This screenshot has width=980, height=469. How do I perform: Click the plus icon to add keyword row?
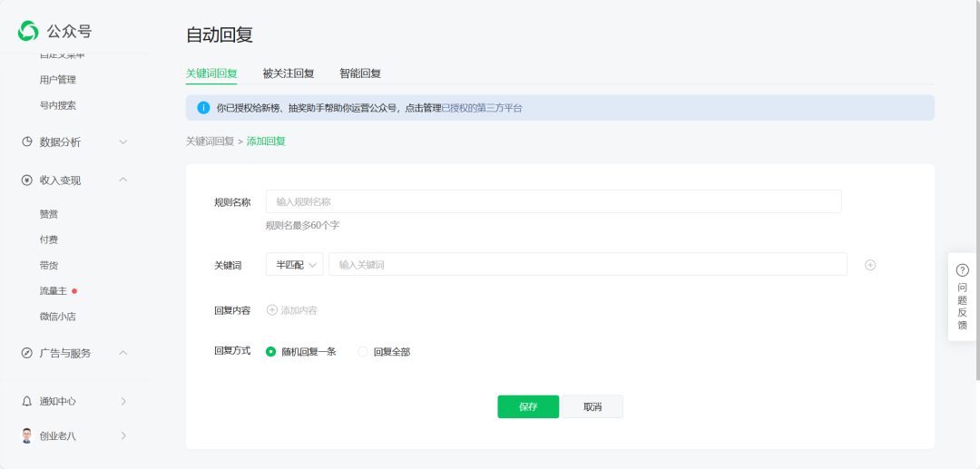(870, 265)
